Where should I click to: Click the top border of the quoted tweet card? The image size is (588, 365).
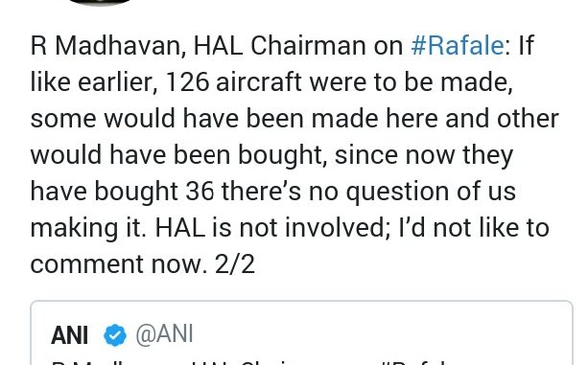click(x=301, y=301)
